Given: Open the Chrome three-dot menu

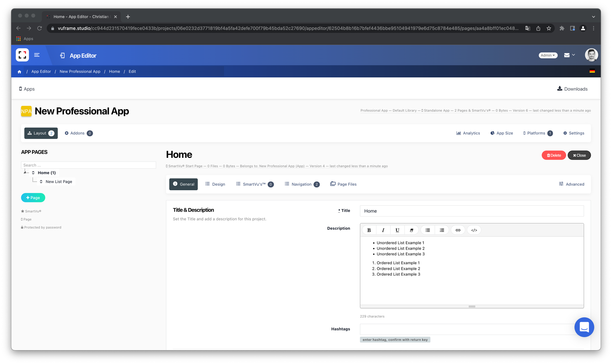Looking at the screenshot, I should coord(593,28).
